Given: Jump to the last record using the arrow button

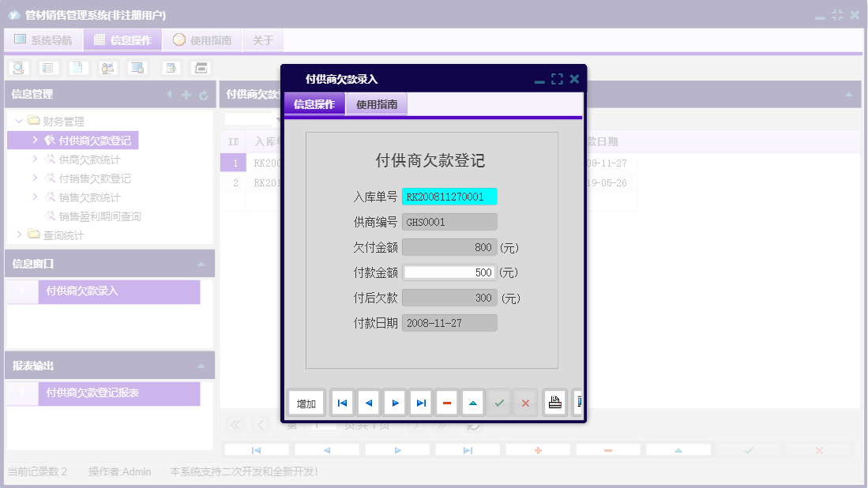Looking at the screenshot, I should coord(420,403).
